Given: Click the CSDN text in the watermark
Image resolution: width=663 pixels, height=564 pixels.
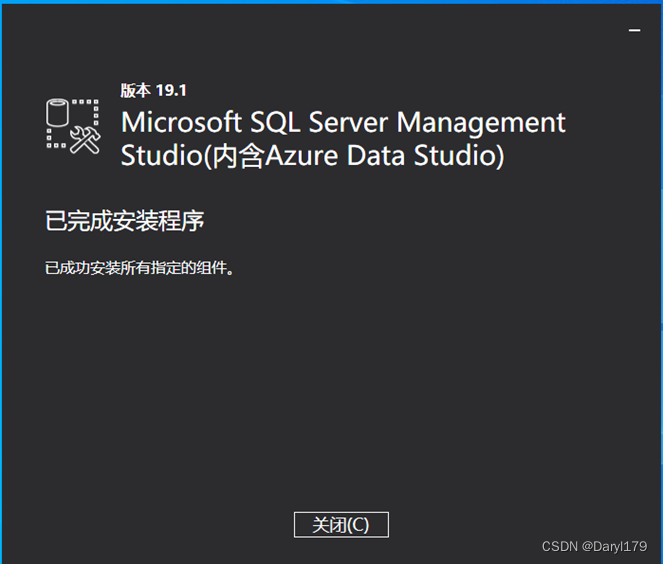Looking at the screenshot, I should click(x=560, y=546).
